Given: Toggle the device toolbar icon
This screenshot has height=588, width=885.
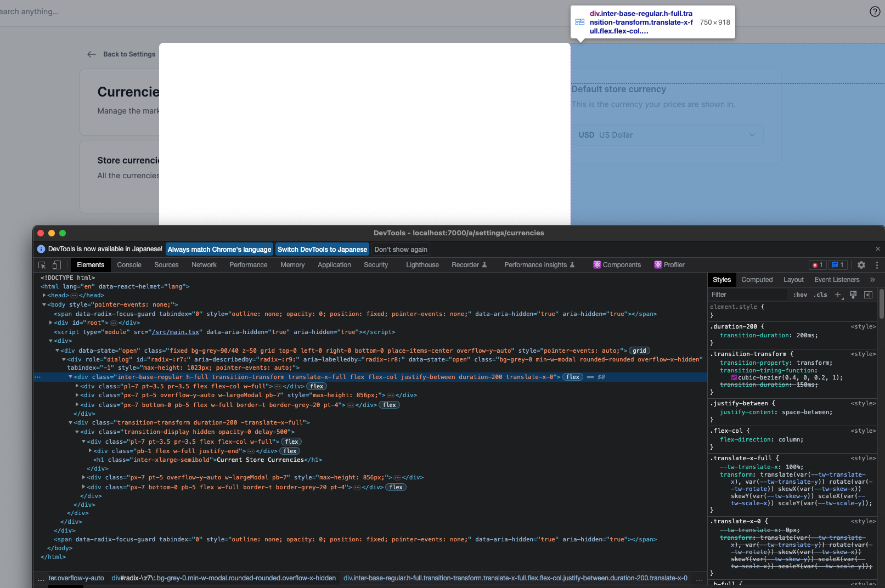Looking at the screenshot, I should (57, 265).
